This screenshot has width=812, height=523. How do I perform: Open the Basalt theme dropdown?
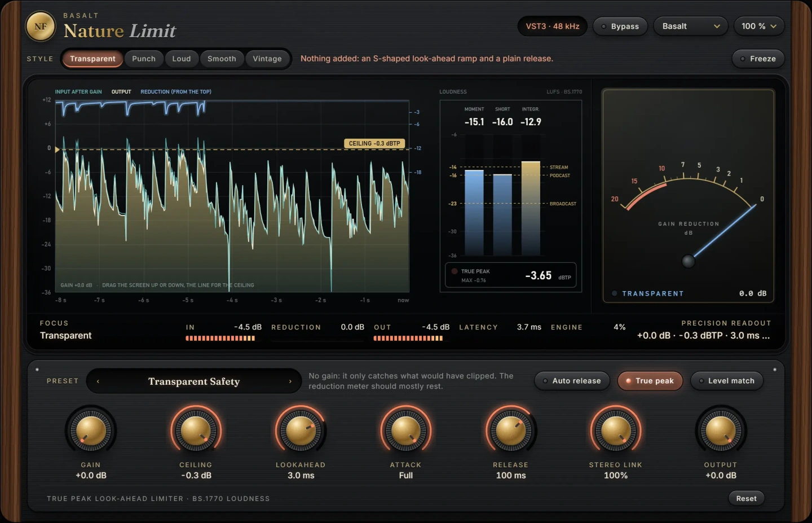coord(691,27)
